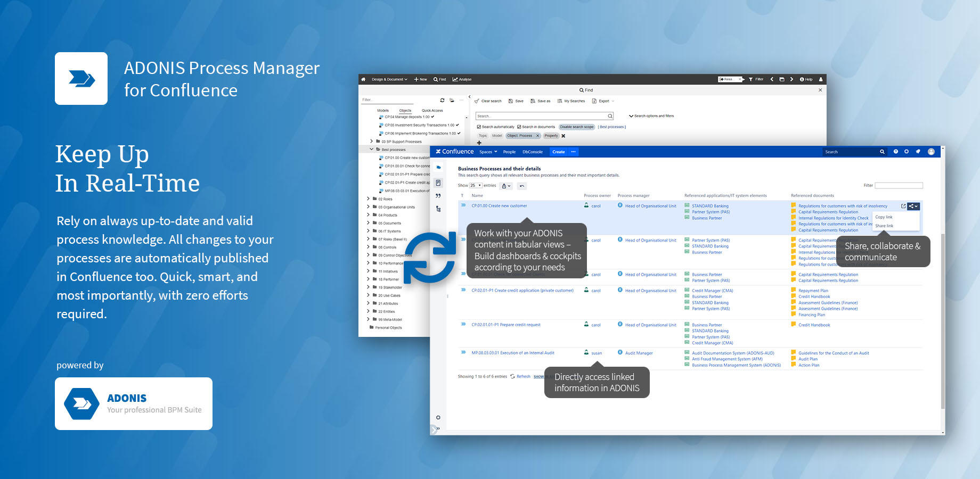The height and width of the screenshot is (479, 980).
Task: Open the Confluence help icon
Action: click(x=895, y=152)
